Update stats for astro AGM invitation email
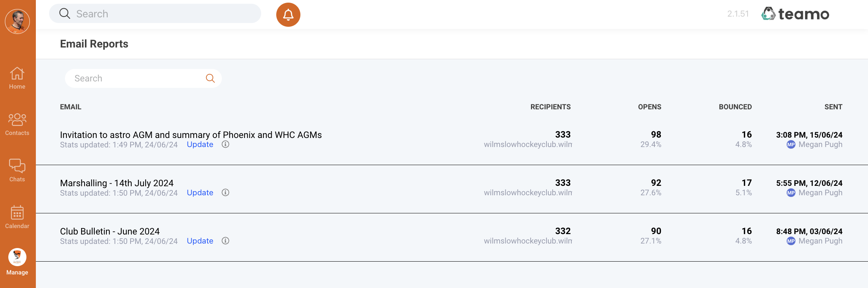The width and height of the screenshot is (868, 288). (x=200, y=145)
